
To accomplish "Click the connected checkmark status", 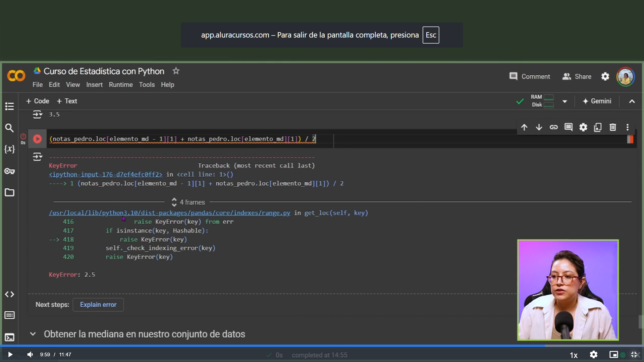I will tap(520, 101).
